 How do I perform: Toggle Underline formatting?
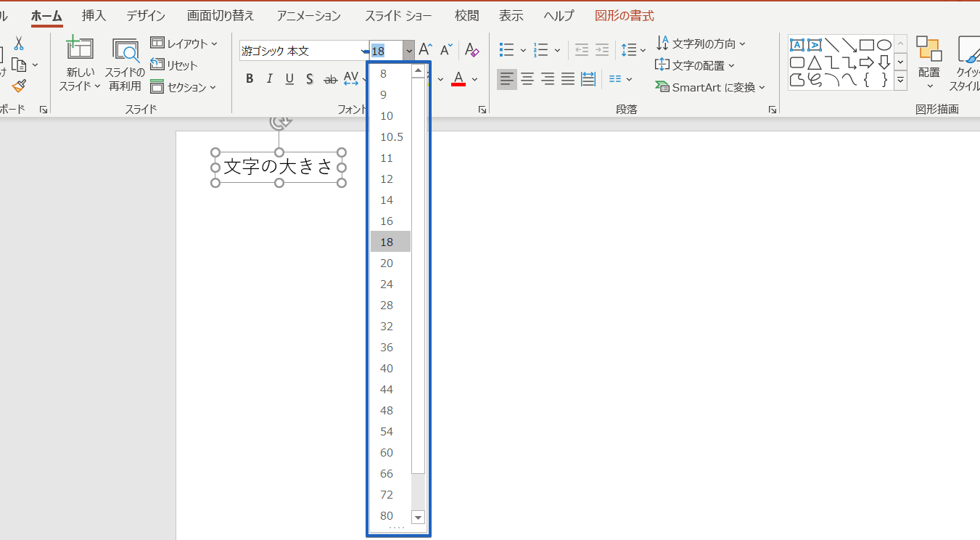(x=289, y=79)
